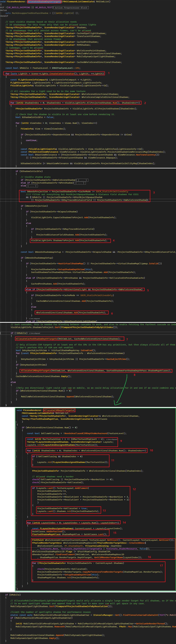
Task: Open the 2ms elapsed PerfTip beside MaxTextureSize line
Action: pyautogui.click(x=112, y=439)
